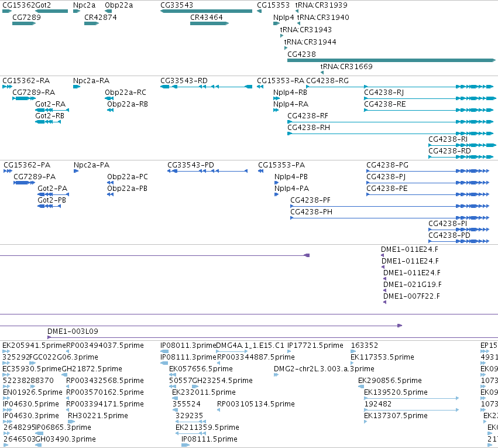Select the CG4238-PH protein label
The image size is (498, 448).
tap(311, 212)
